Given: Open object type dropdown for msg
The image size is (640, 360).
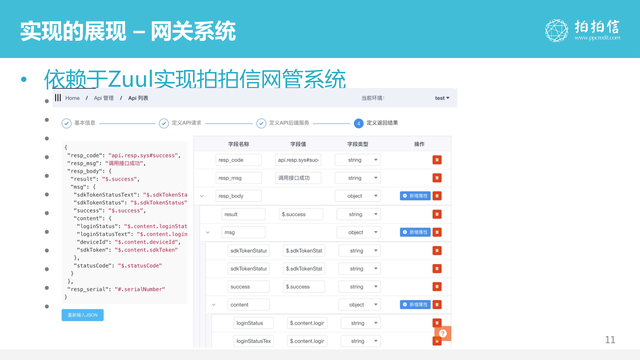Looking at the screenshot, I should [358, 232].
